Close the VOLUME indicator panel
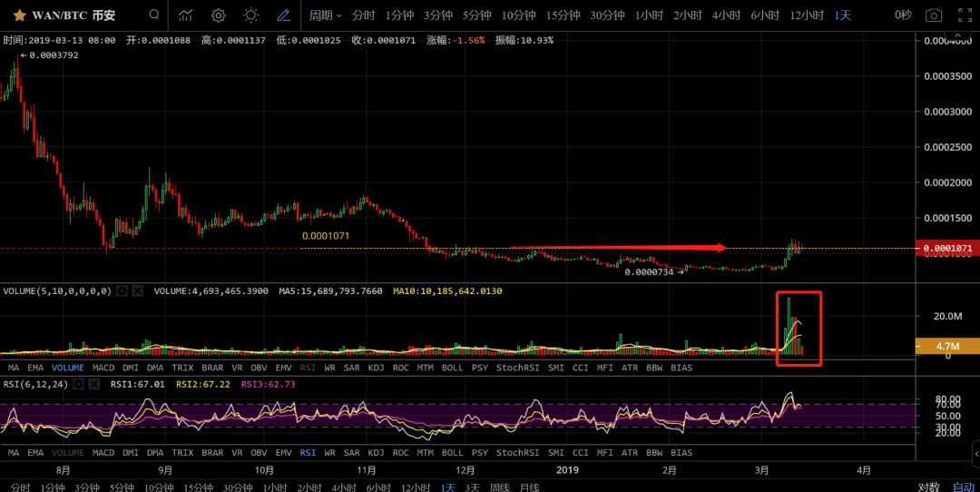 [x=138, y=291]
